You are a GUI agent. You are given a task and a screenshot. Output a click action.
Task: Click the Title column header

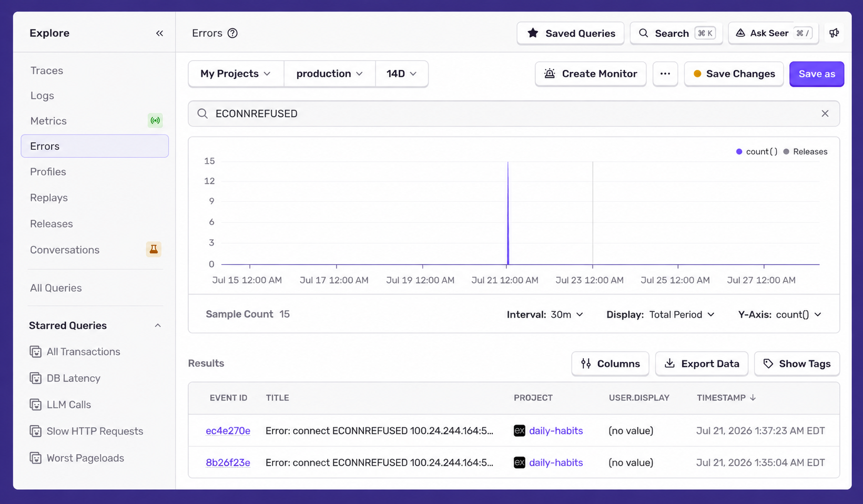(277, 398)
